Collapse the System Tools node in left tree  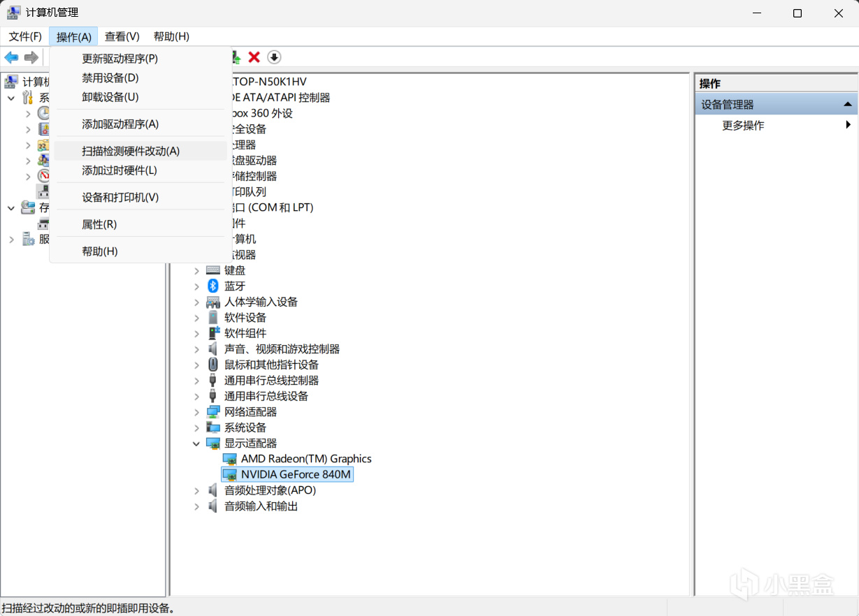pos(11,98)
